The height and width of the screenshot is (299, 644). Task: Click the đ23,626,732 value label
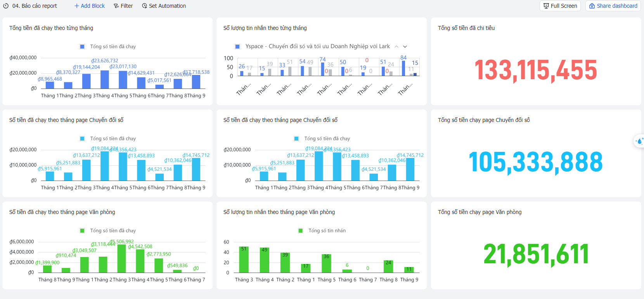coord(105,61)
